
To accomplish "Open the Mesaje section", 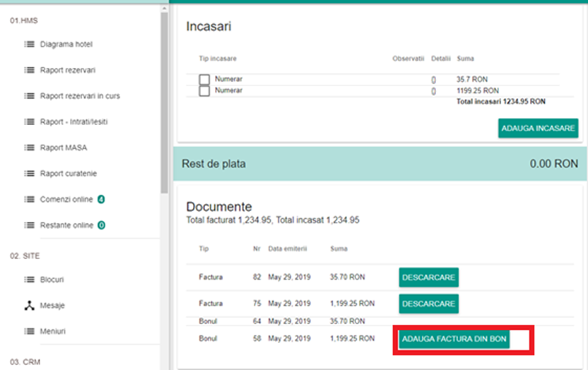I will pos(52,305).
